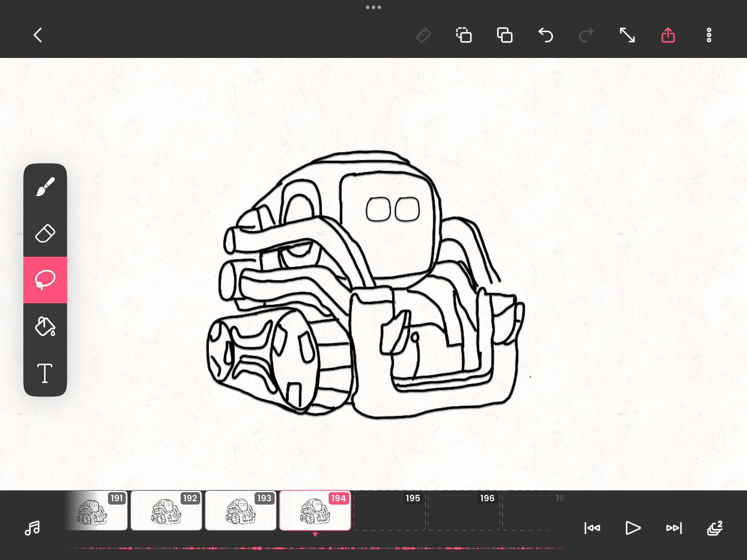
Task: Select current frame 194 thumbnail
Action: pos(315,510)
